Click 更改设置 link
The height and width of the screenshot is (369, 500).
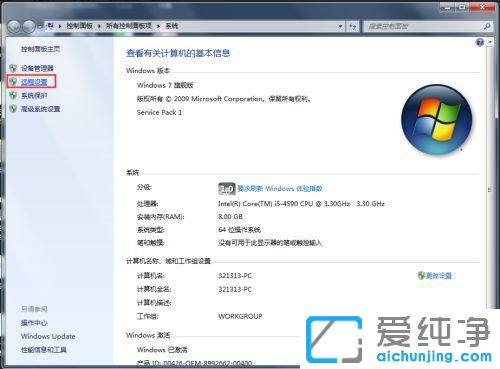439,276
